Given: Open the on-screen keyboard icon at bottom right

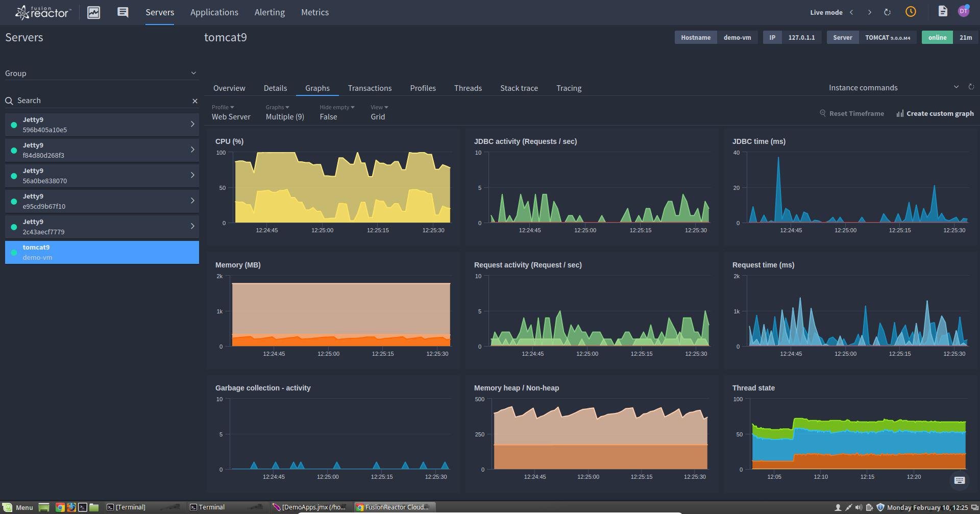Looking at the screenshot, I should point(959,480).
